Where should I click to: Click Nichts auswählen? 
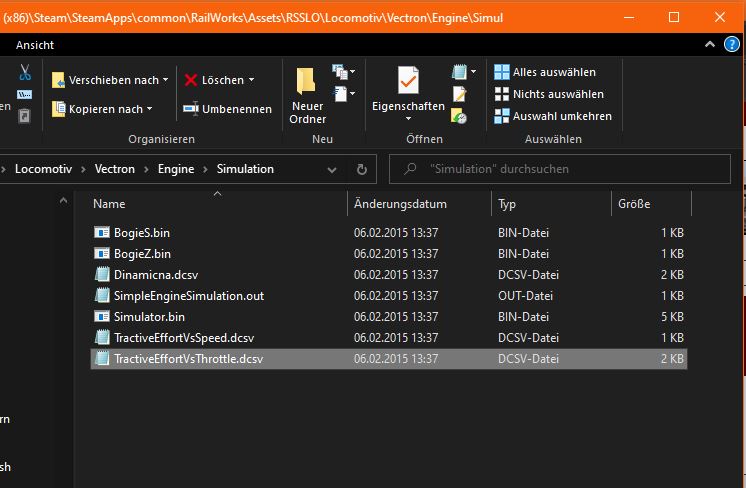[549, 94]
